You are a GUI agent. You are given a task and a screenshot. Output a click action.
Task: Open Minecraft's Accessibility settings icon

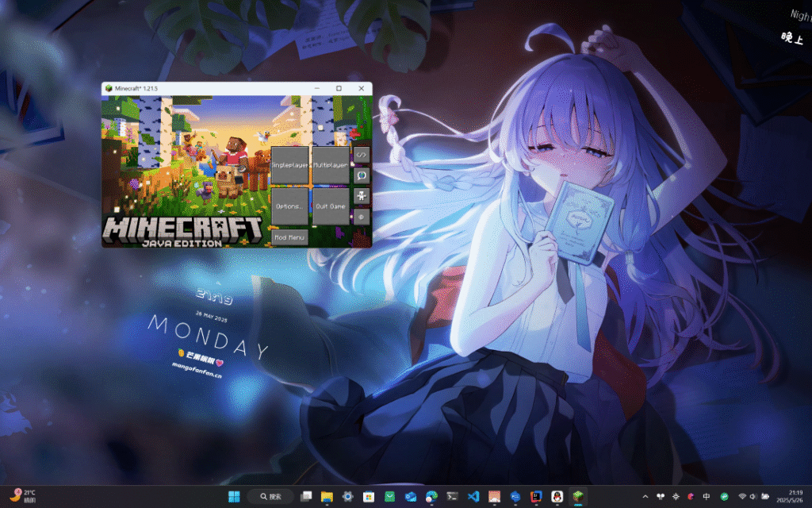pyautogui.click(x=362, y=216)
